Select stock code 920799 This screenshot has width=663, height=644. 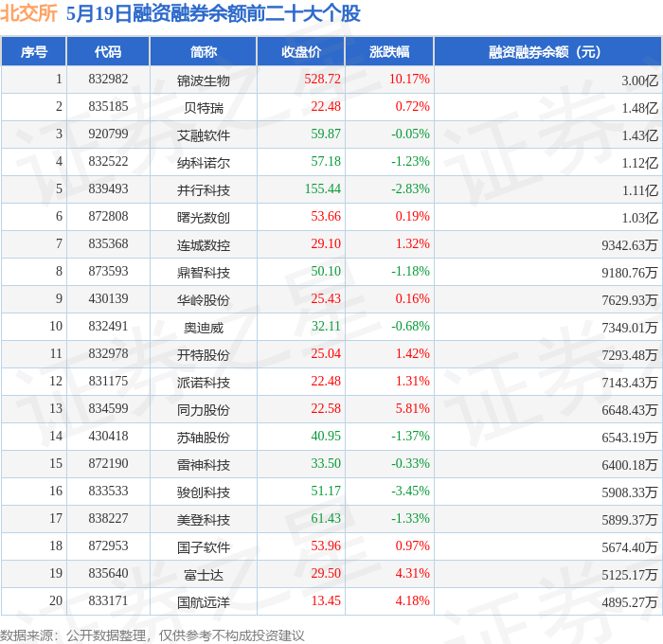coord(108,134)
